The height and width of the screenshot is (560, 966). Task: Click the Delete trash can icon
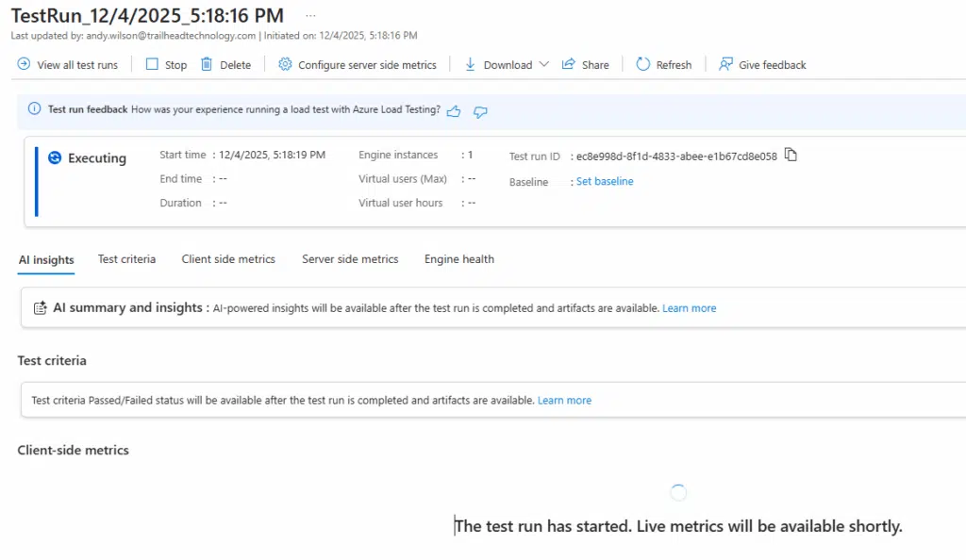pyautogui.click(x=207, y=64)
